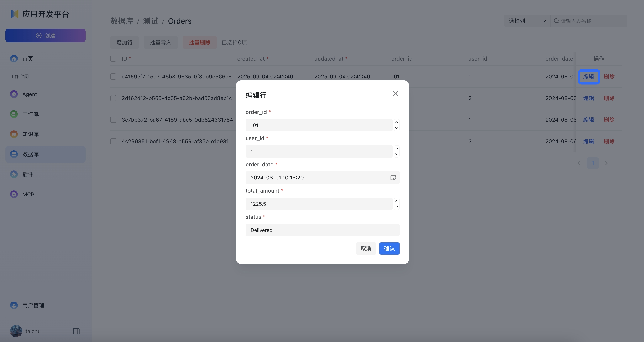
Task: Collapse sidebar using the panel icon
Action: [76, 331]
